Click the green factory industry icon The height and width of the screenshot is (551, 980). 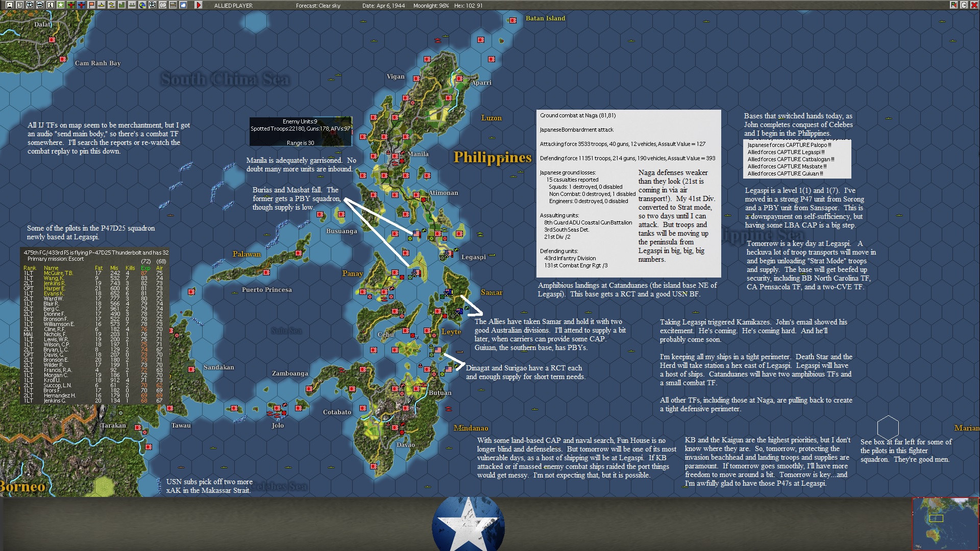click(122, 5)
